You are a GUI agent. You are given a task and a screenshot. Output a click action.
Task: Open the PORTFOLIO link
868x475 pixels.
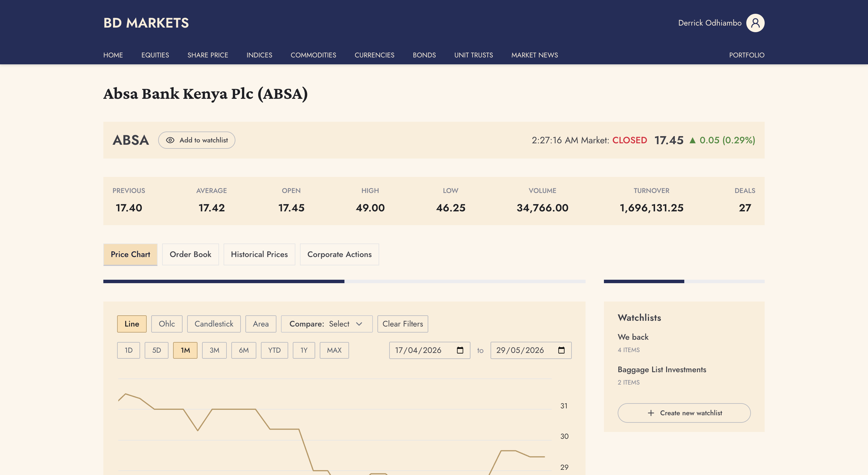(x=747, y=55)
